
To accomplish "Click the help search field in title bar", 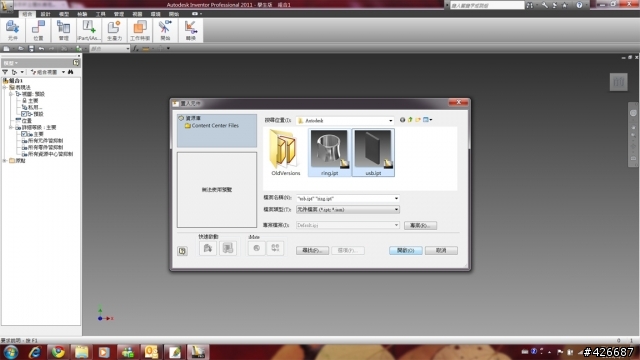I will click(x=487, y=5).
